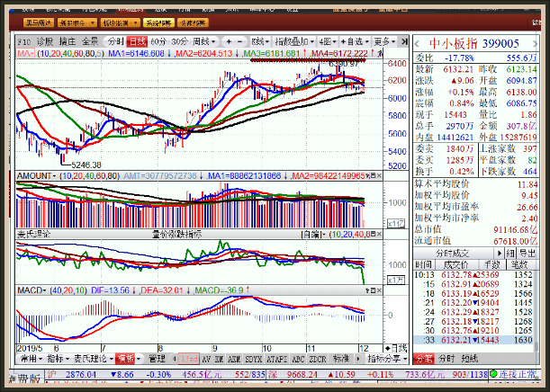Click the 系统 golden toolbar button

pyautogui.click(x=158, y=23)
